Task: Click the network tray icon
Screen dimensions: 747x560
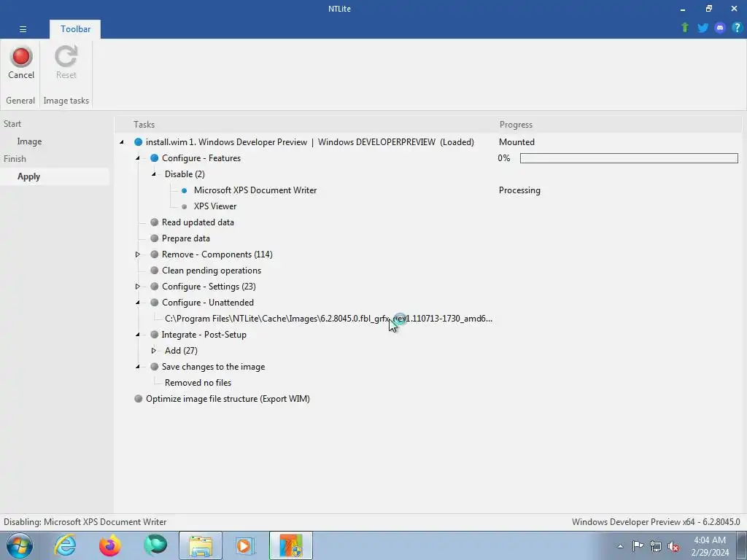Action: coord(656,546)
